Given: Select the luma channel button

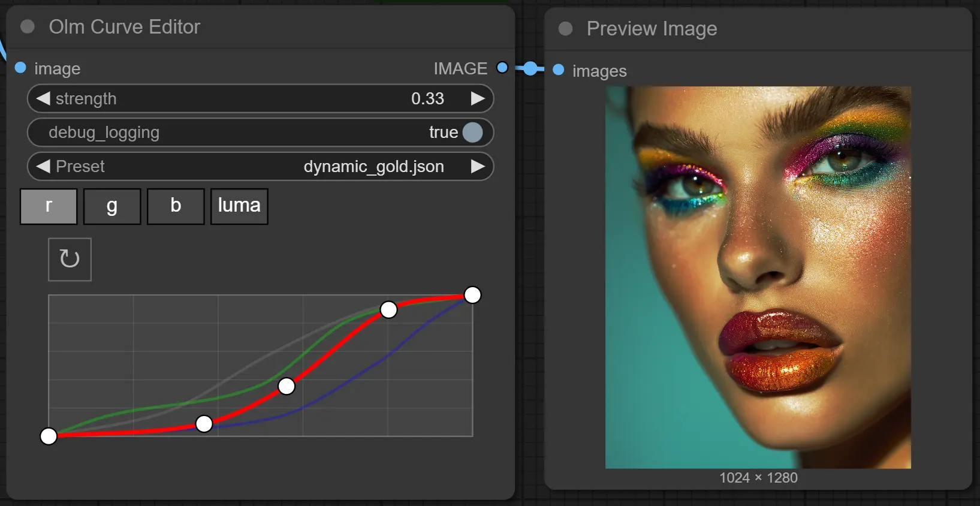Looking at the screenshot, I should tap(239, 206).
